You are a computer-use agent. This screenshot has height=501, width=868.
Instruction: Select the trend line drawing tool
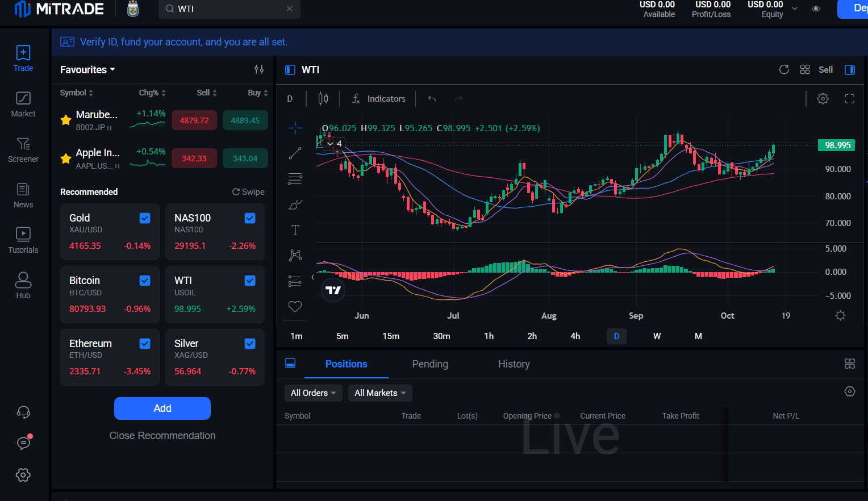pyautogui.click(x=295, y=153)
